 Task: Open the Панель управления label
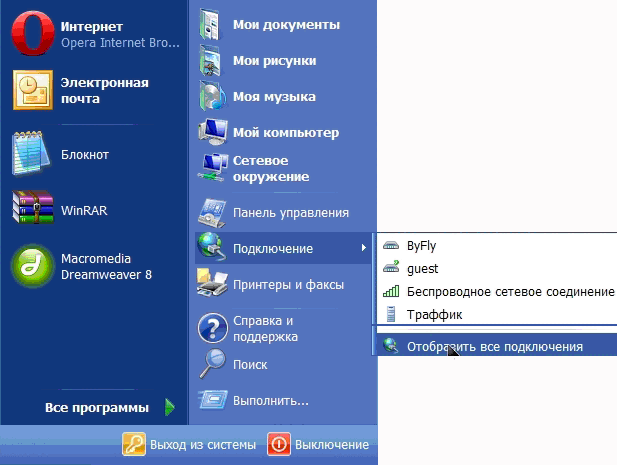[291, 213]
